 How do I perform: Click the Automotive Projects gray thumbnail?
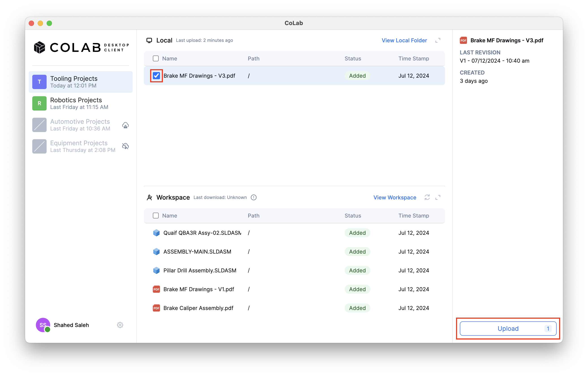click(x=39, y=125)
